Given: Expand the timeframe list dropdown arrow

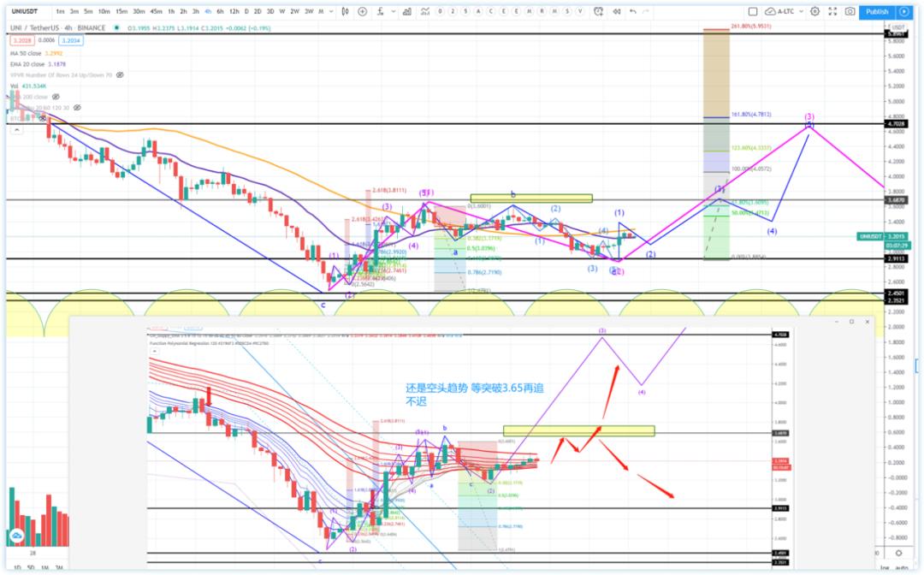Looking at the screenshot, I should [x=331, y=11].
